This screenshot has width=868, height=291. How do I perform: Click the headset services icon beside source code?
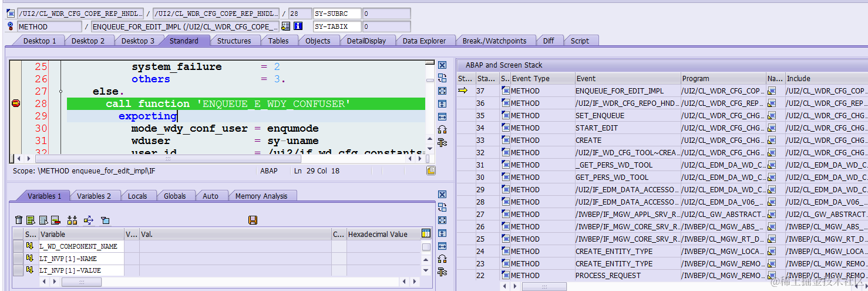coord(442,130)
